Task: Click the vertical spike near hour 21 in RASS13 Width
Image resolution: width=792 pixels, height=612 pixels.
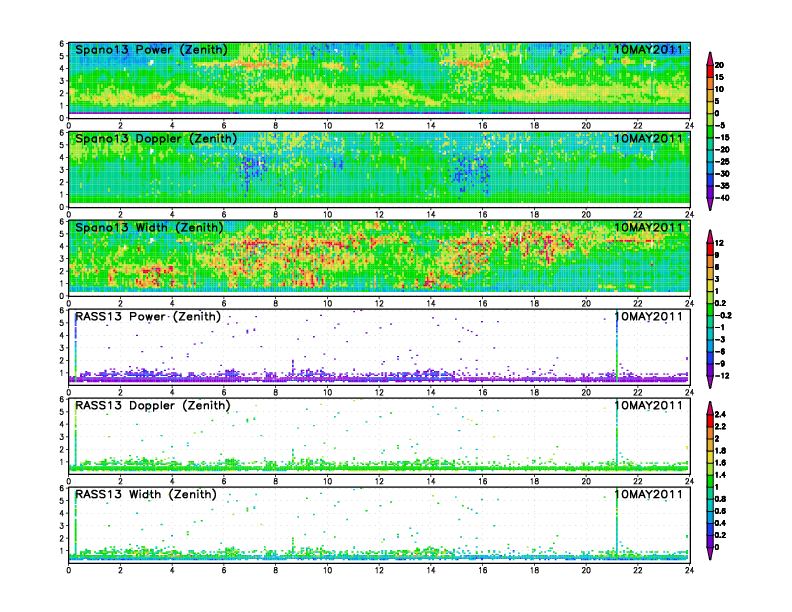Action: coord(617,525)
